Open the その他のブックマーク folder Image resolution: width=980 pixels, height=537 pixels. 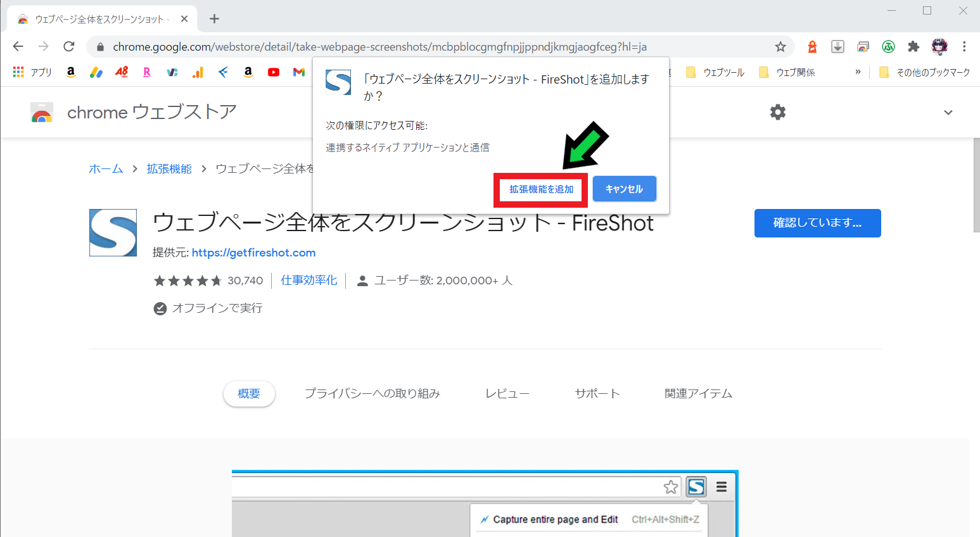925,72
